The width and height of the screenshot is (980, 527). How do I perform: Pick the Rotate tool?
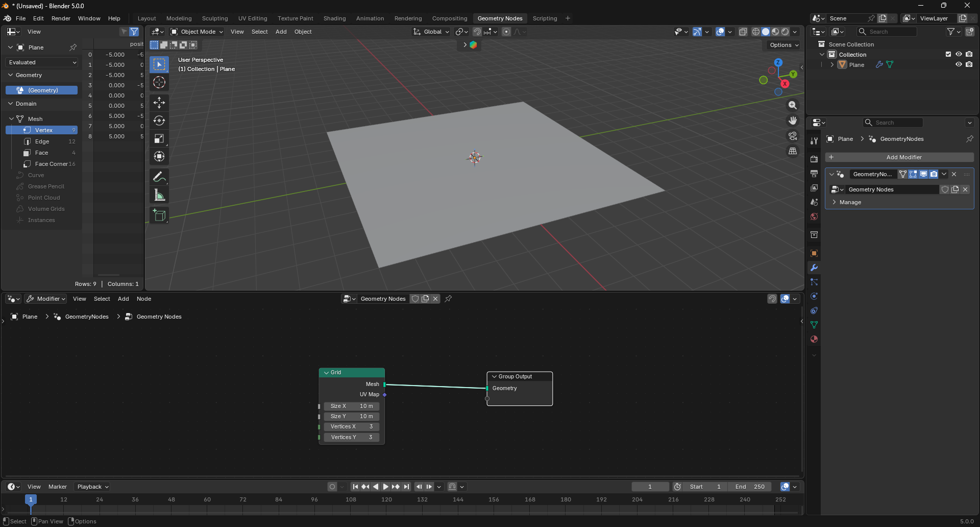[159, 121]
